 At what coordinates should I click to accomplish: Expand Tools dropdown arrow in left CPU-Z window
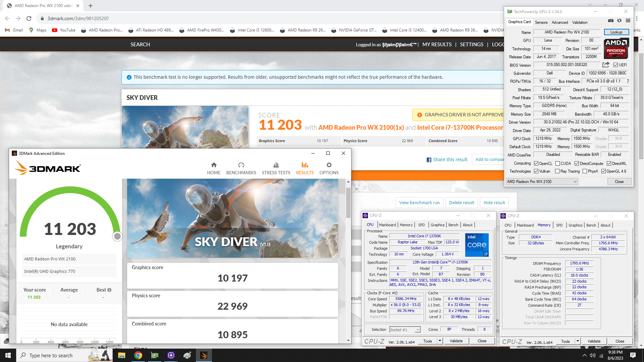click(440, 341)
